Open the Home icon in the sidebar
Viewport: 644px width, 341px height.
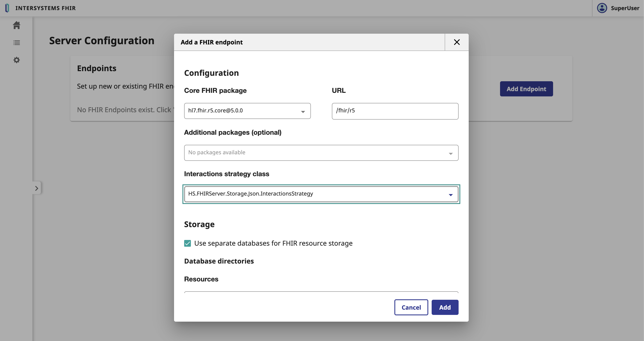tap(16, 25)
